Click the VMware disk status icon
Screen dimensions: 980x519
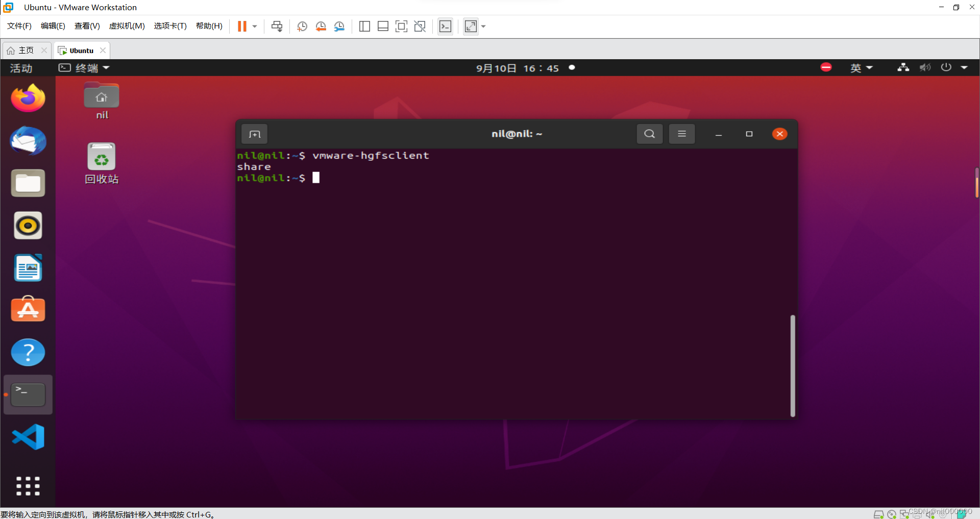click(x=878, y=514)
